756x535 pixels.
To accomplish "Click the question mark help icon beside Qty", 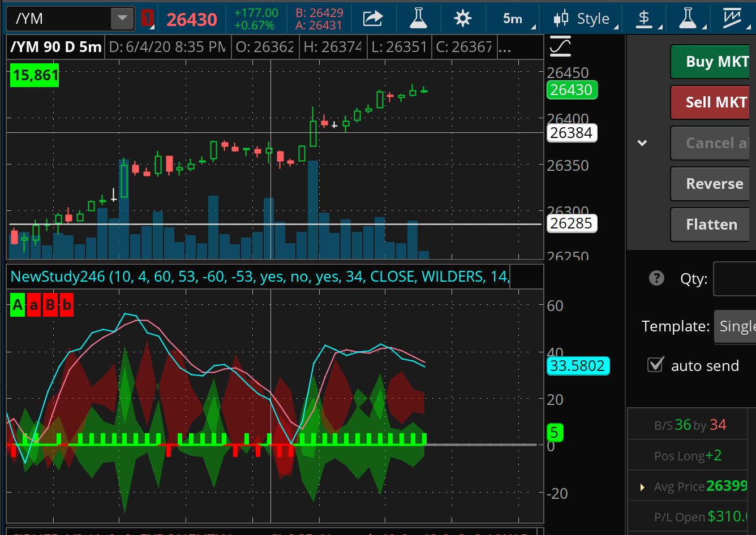I will [x=656, y=278].
